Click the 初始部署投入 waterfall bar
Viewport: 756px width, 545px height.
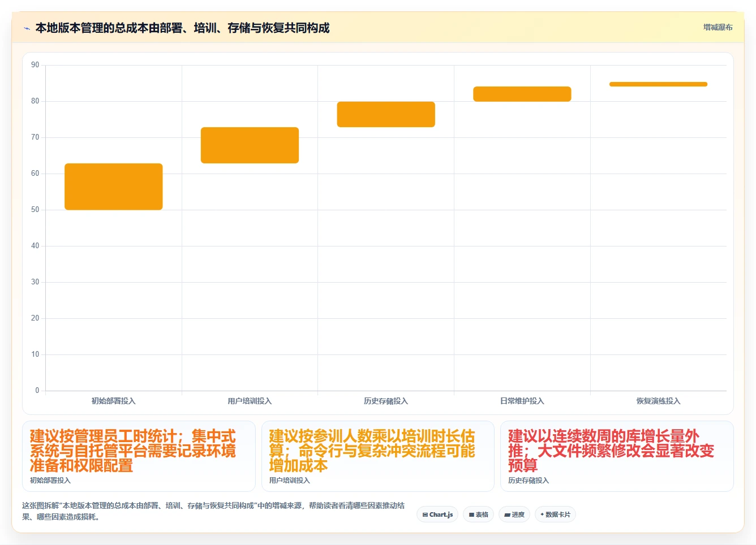(x=114, y=187)
